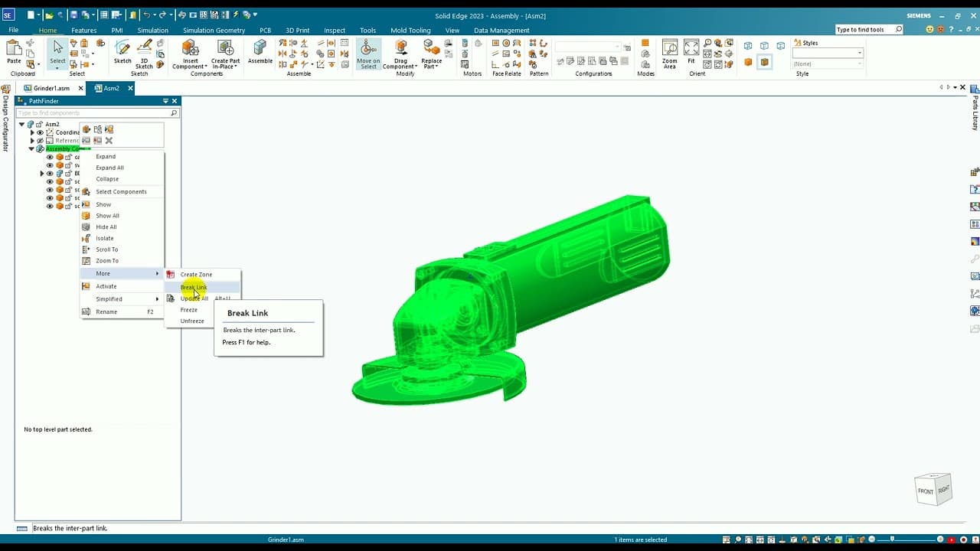Viewport: 980px width, 551px height.
Task: Choose Isolate from the context menu
Action: 105,238
